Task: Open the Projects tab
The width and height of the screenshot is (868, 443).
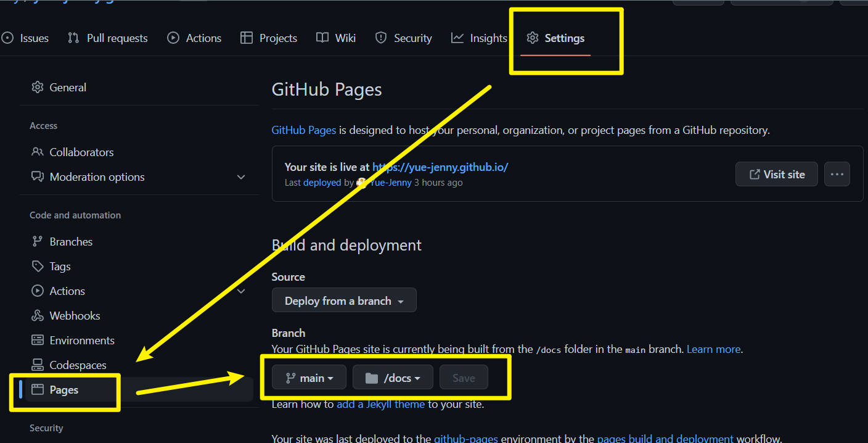Action: pos(269,38)
